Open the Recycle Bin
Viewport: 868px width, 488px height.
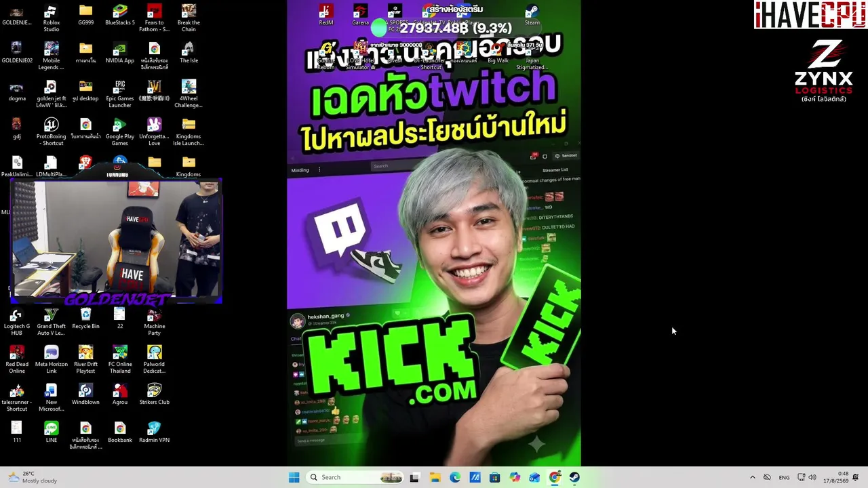click(85, 319)
